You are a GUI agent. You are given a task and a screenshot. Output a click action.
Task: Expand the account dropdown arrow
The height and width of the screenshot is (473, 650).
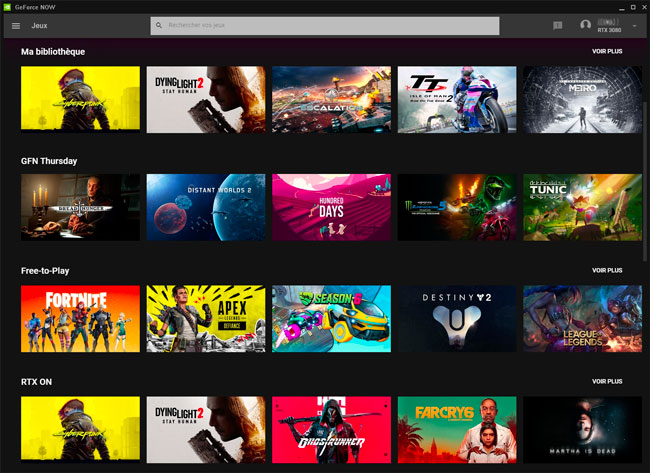[x=635, y=26]
